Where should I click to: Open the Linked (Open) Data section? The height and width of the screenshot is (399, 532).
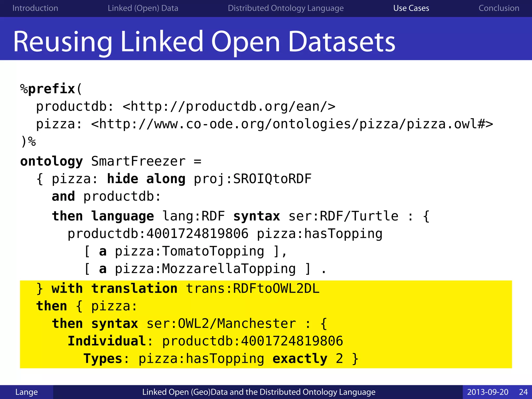pyautogui.click(x=143, y=8)
